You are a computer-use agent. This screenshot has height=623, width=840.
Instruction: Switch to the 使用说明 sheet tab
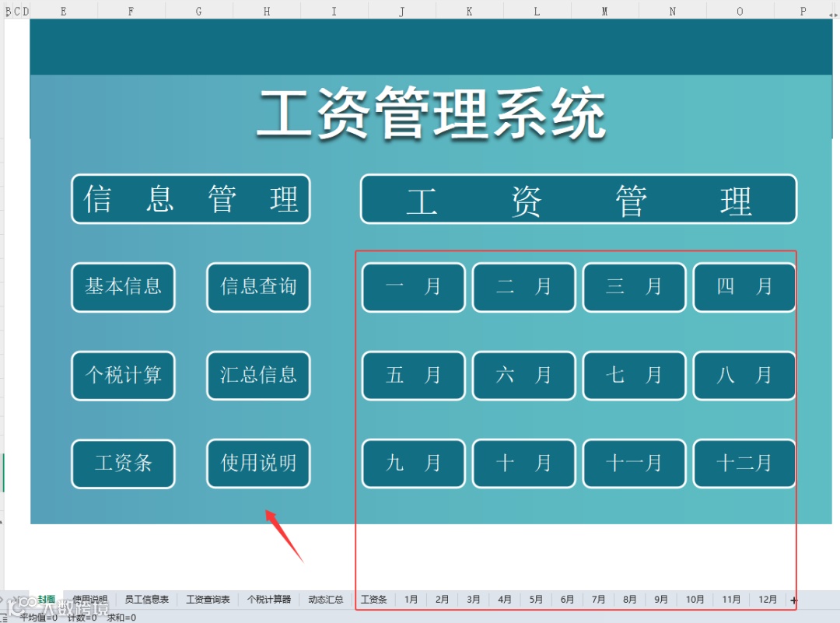click(90, 600)
